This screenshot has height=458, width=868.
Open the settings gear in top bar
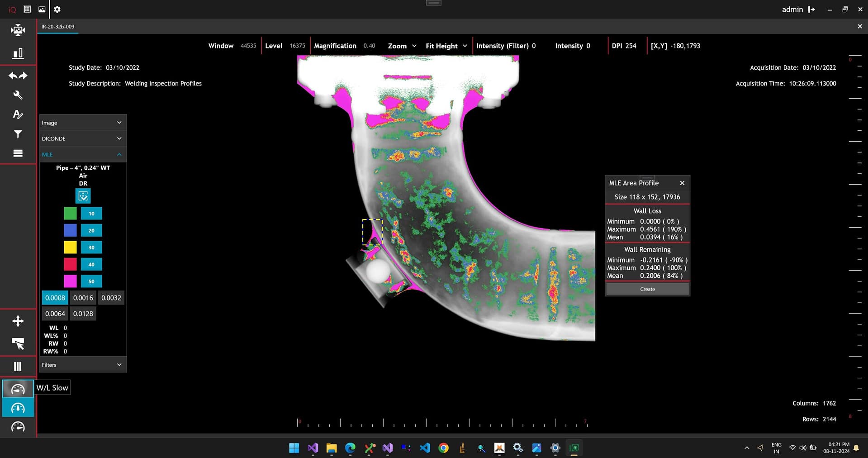click(57, 9)
